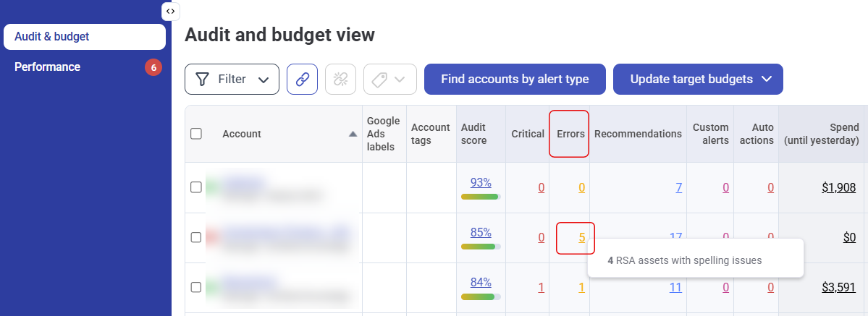Screen dimensions: 868x316
Task: Tick the checkbox for the 84% score account
Action: click(x=196, y=287)
